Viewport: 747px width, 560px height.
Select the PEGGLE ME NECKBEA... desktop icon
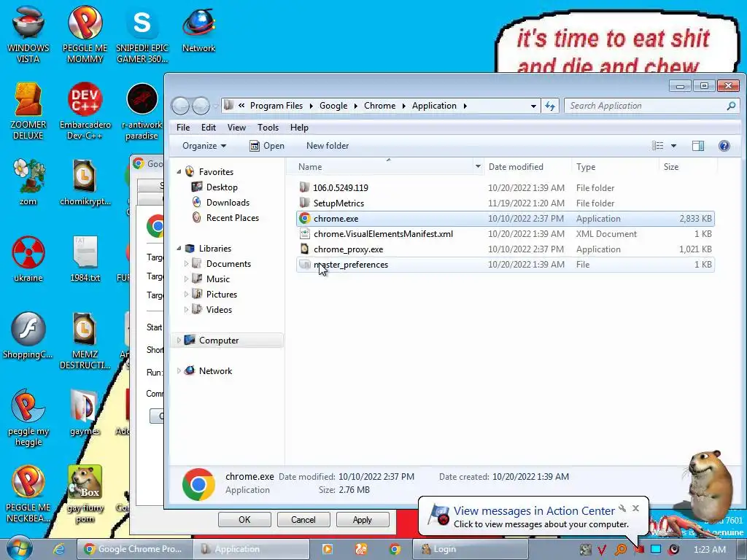click(x=28, y=494)
